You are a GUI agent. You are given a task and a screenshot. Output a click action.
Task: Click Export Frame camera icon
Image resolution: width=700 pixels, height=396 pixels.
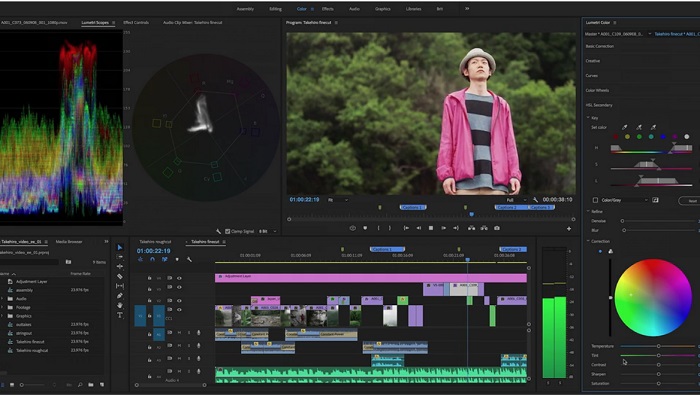(x=497, y=228)
